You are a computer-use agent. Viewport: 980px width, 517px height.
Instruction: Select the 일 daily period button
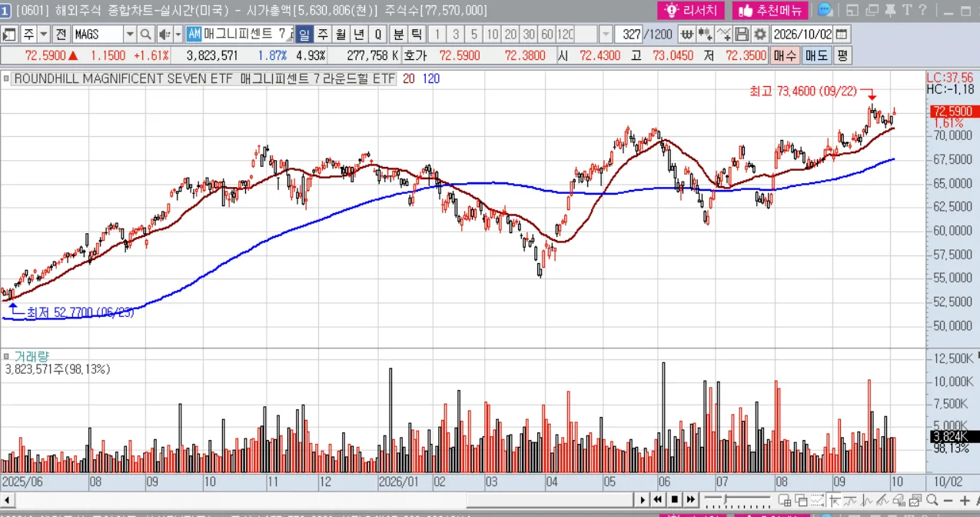pyautogui.click(x=304, y=35)
